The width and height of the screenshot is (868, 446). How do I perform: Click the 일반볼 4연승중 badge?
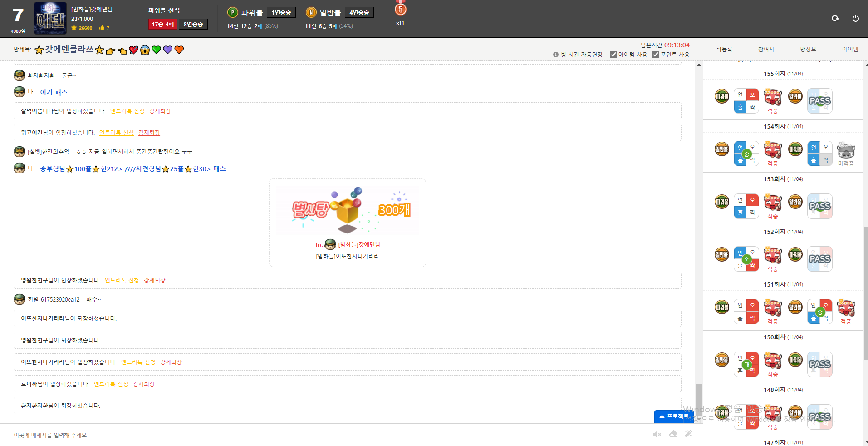click(x=359, y=12)
